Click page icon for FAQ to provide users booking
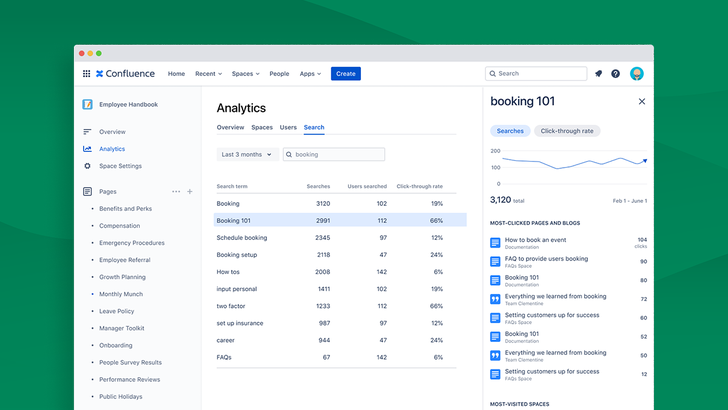The height and width of the screenshot is (410, 728). tap(495, 261)
